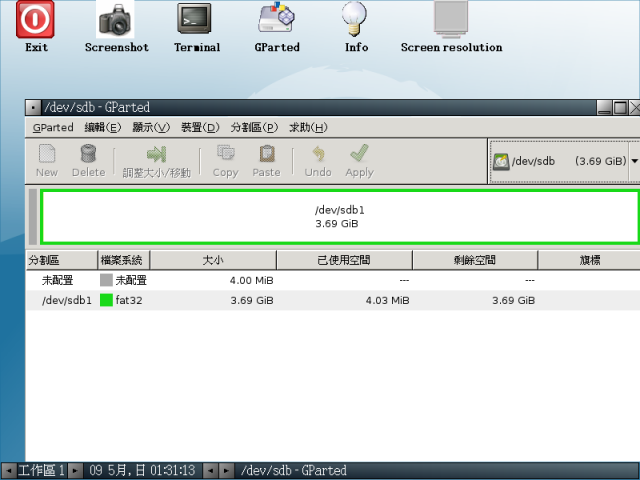The image size is (640, 480).
Task: Click the 大小 column header
Action: (213, 260)
